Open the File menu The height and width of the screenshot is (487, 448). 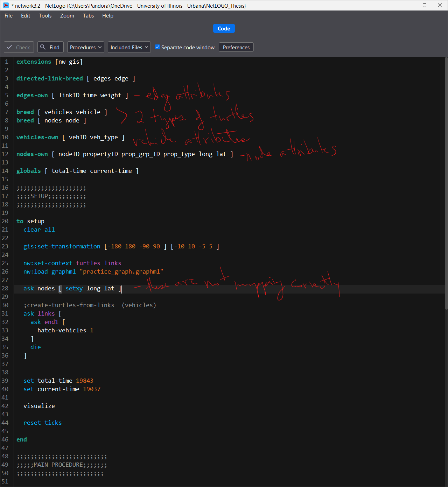click(x=8, y=16)
